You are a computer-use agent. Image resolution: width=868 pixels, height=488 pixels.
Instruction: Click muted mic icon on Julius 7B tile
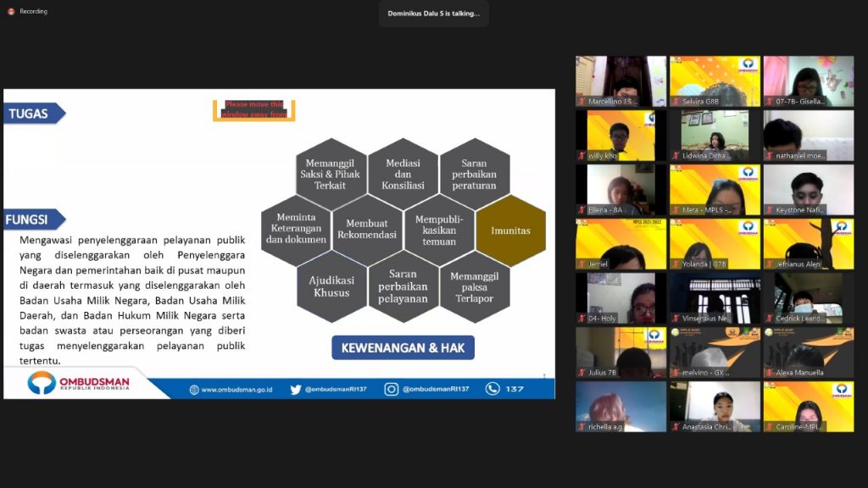pos(581,373)
